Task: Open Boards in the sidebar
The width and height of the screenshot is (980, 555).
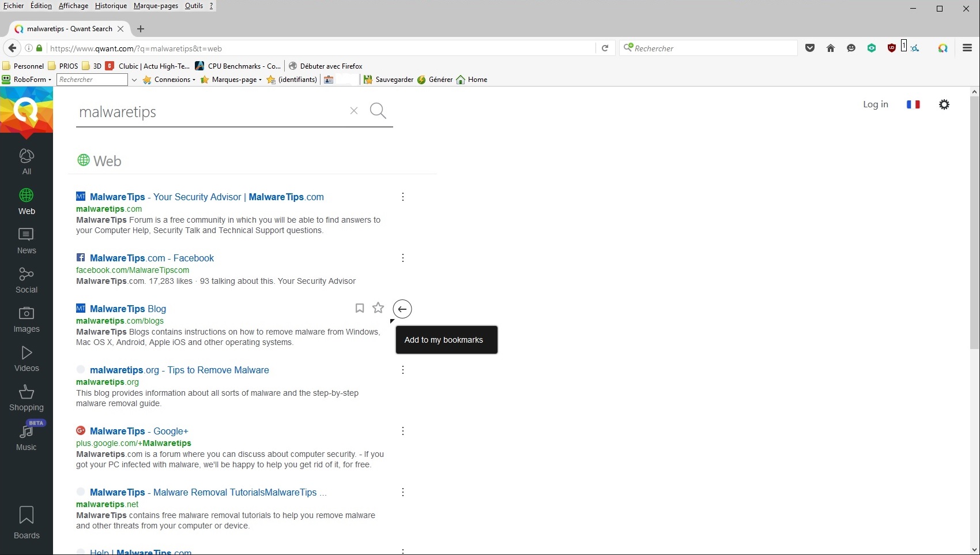Action: point(27,523)
